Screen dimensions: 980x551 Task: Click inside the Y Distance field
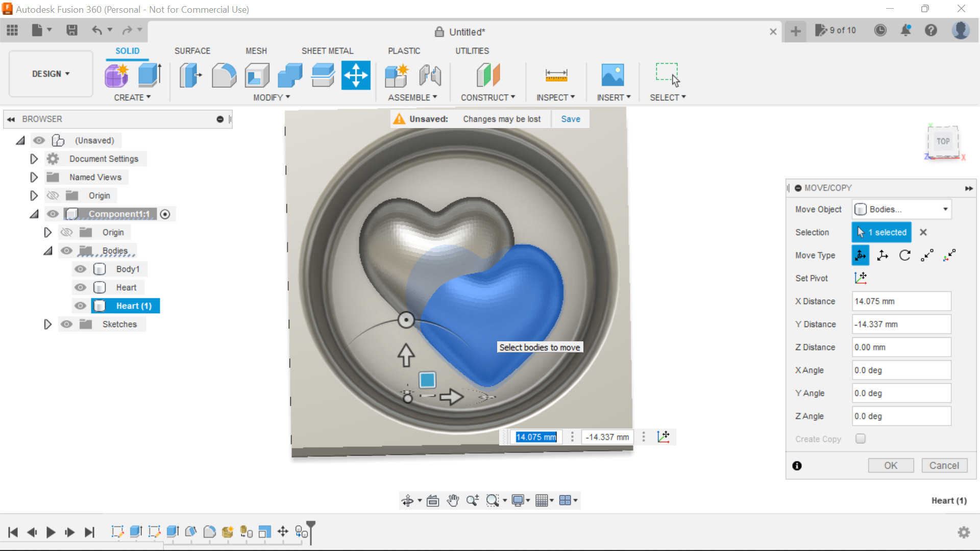(901, 324)
